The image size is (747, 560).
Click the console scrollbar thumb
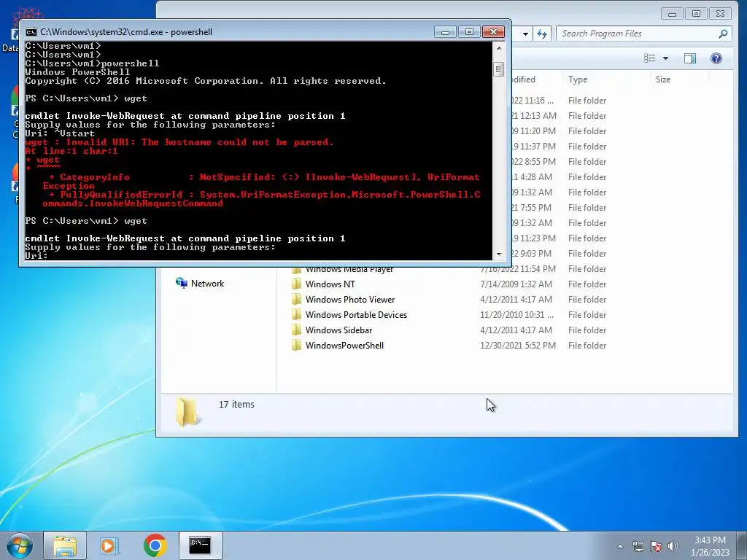pos(499,69)
